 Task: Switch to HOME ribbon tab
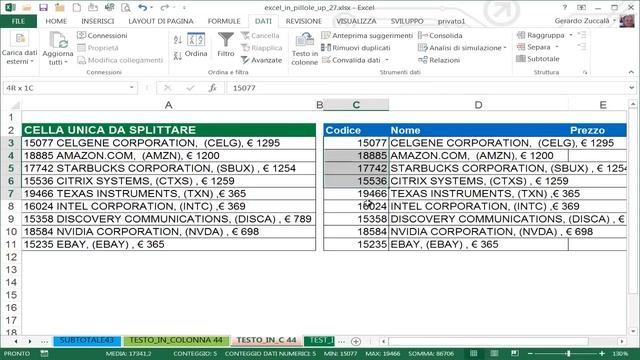click(56, 21)
